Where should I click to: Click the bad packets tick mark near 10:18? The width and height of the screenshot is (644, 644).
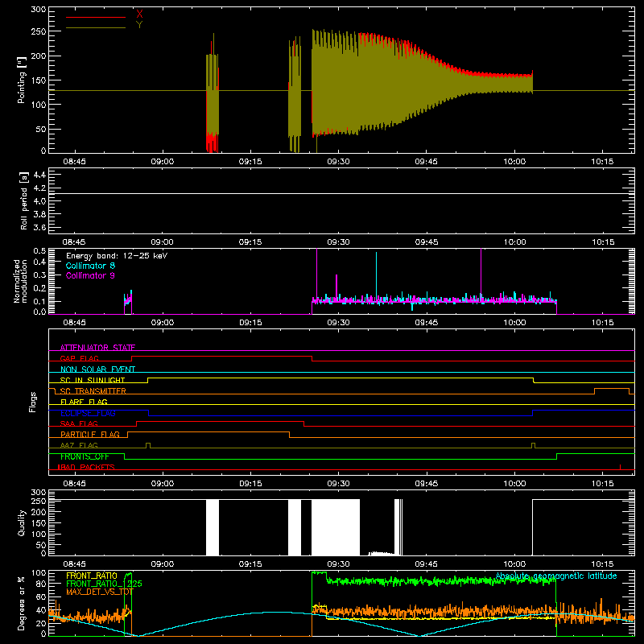tap(620, 467)
